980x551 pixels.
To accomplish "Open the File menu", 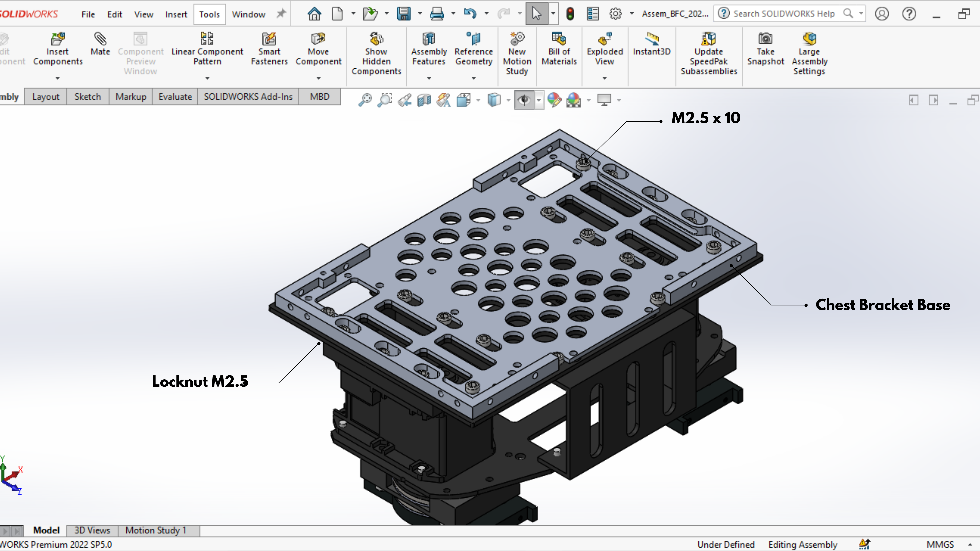I will pos(88,15).
